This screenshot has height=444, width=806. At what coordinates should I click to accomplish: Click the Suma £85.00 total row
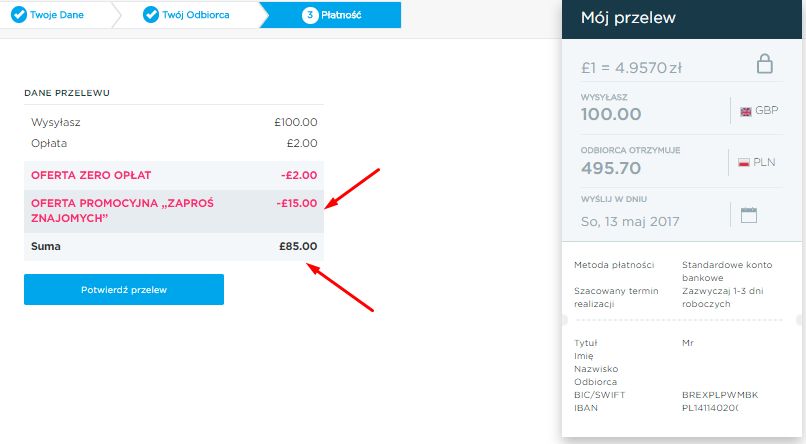[x=174, y=246]
